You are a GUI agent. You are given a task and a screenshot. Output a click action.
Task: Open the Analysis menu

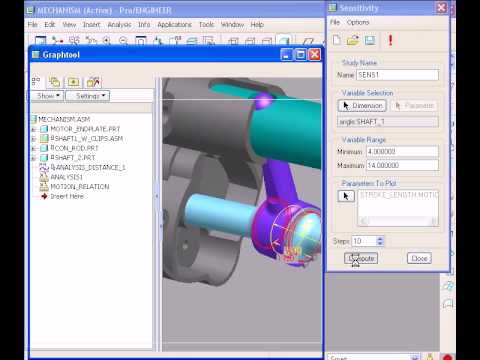click(x=119, y=25)
